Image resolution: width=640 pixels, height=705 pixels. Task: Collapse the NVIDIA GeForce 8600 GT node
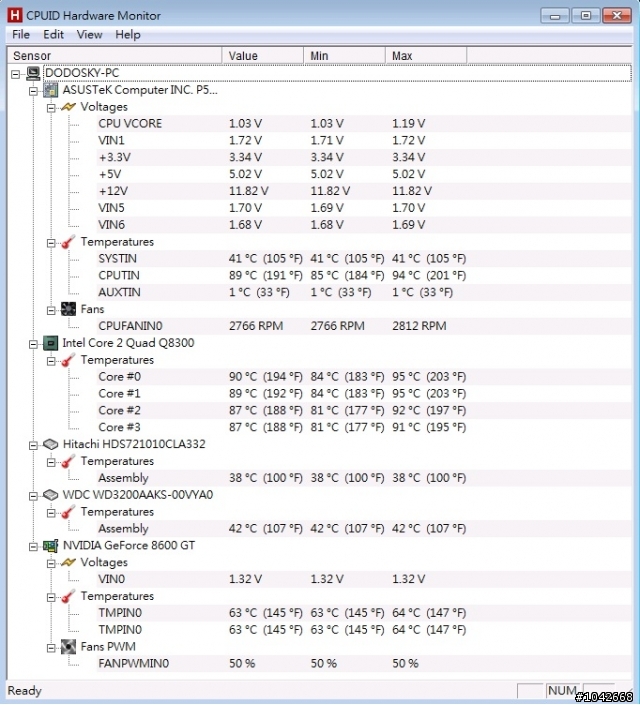33,547
